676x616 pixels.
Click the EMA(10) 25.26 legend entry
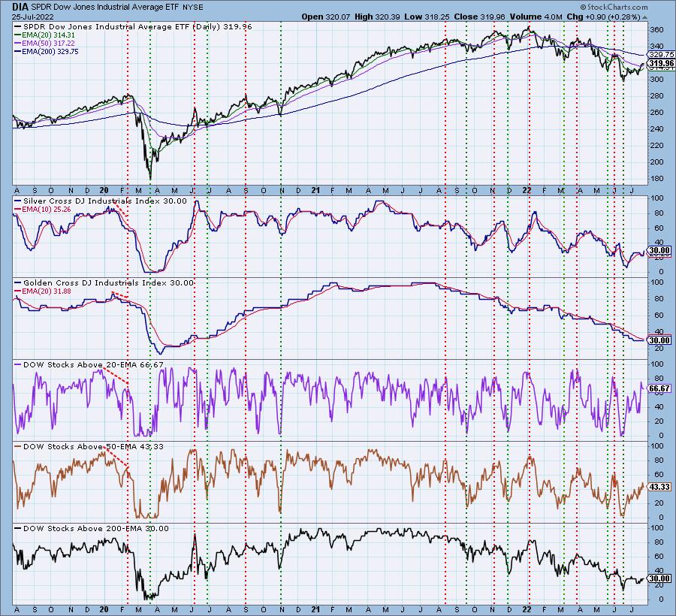tap(43, 210)
